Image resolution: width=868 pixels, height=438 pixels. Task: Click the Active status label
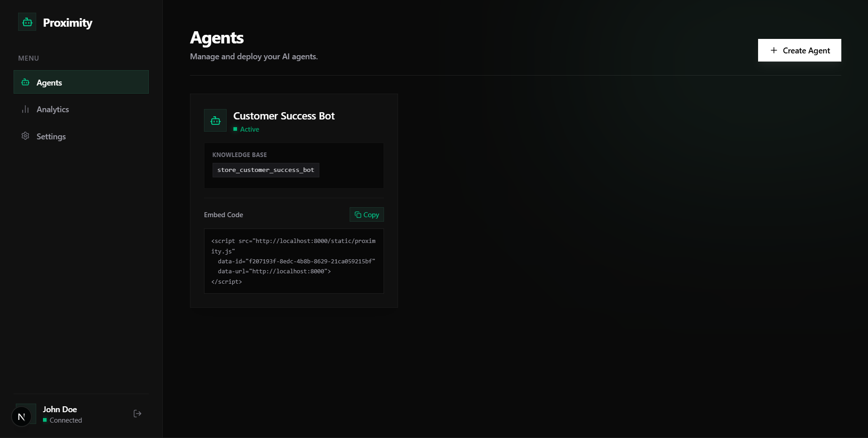(249, 129)
